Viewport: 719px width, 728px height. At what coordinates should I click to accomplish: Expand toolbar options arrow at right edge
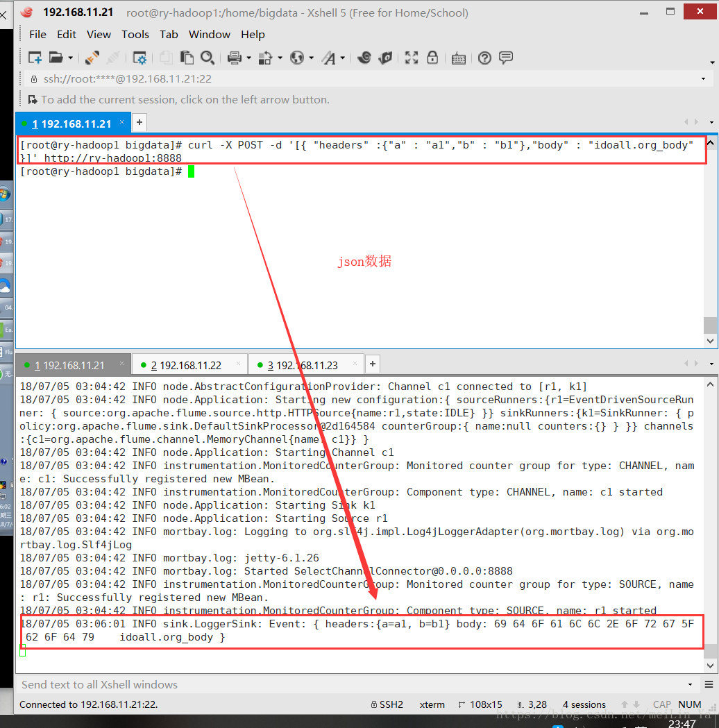pos(712,62)
